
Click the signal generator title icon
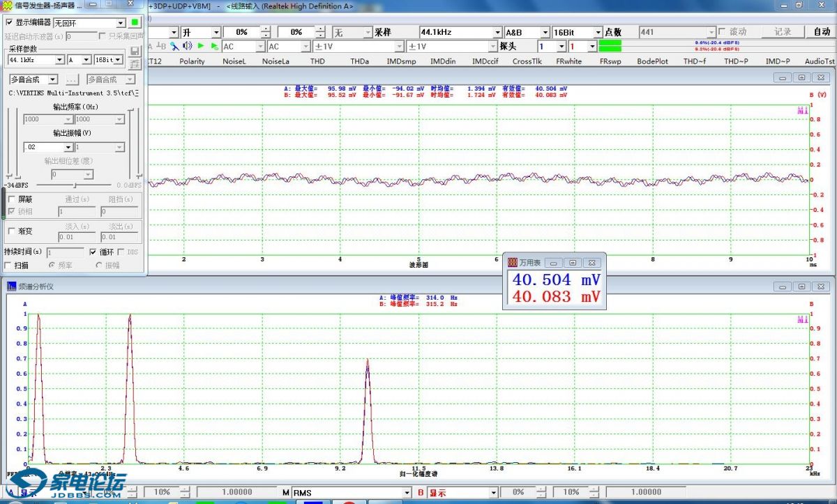coord(7,6)
